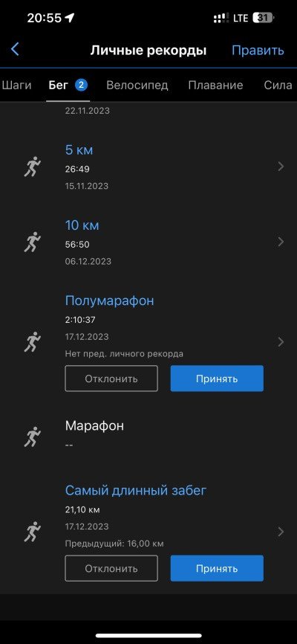Switch to the Шаги tab

click(x=16, y=85)
